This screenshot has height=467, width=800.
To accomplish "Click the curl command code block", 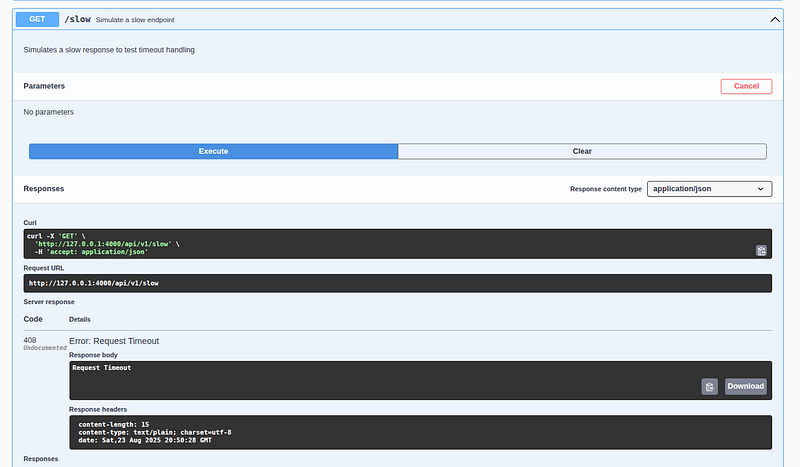I will point(397,244).
